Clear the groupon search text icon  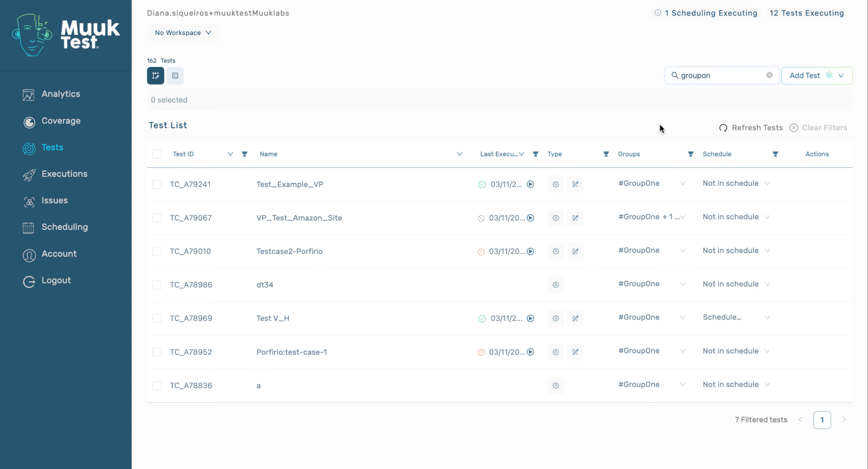tap(769, 75)
